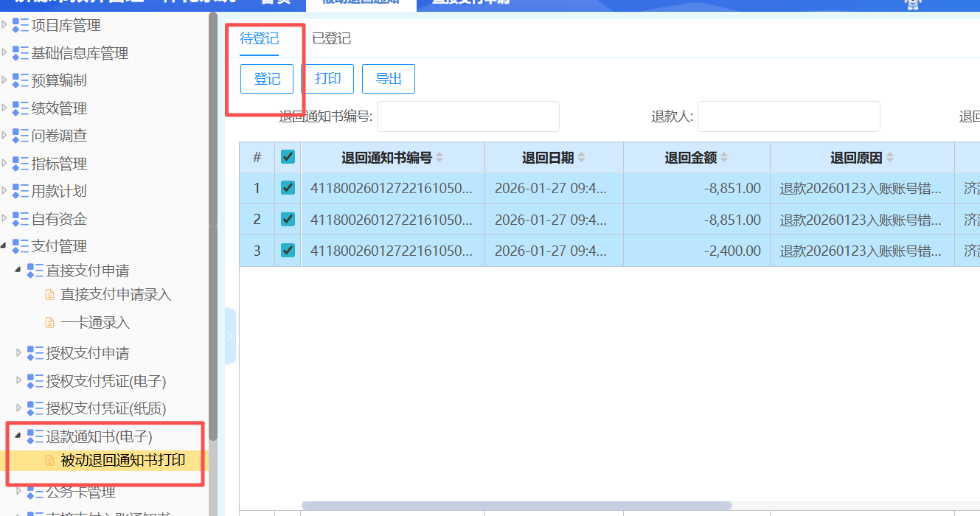Viewport: 980px width, 516px height.
Task: Select 问卷调查 in the navigation tree
Action: coord(59,136)
